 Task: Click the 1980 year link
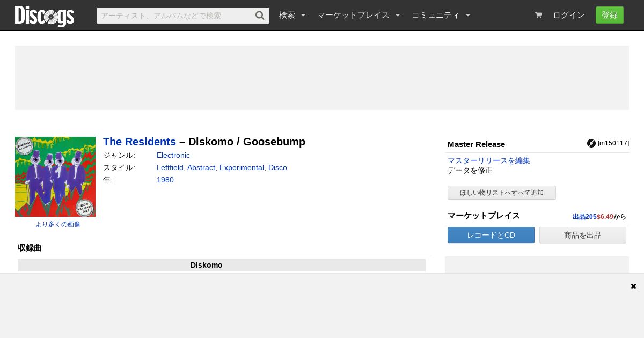pos(165,180)
